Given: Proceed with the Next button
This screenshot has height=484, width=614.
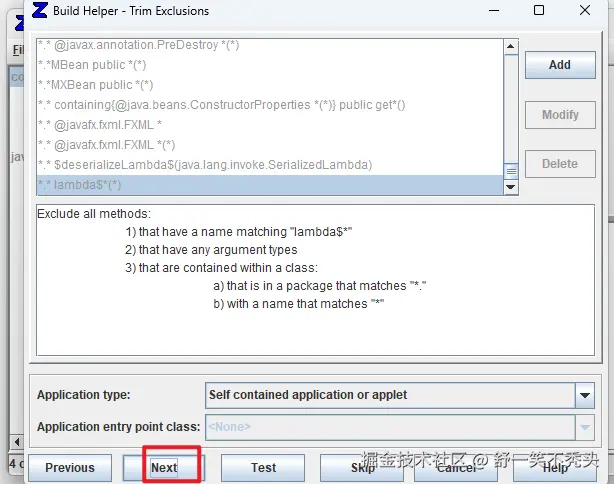Looking at the screenshot, I should (164, 468).
